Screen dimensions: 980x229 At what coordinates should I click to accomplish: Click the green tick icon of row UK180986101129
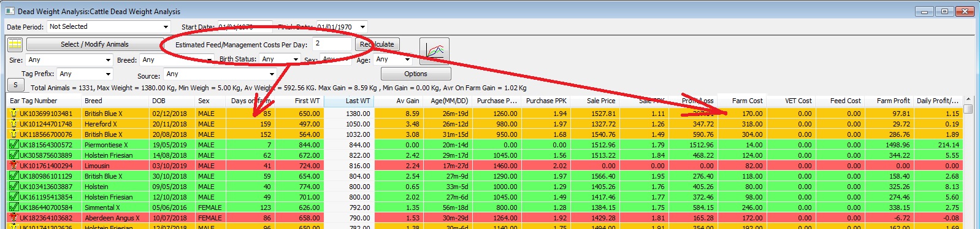point(13,176)
